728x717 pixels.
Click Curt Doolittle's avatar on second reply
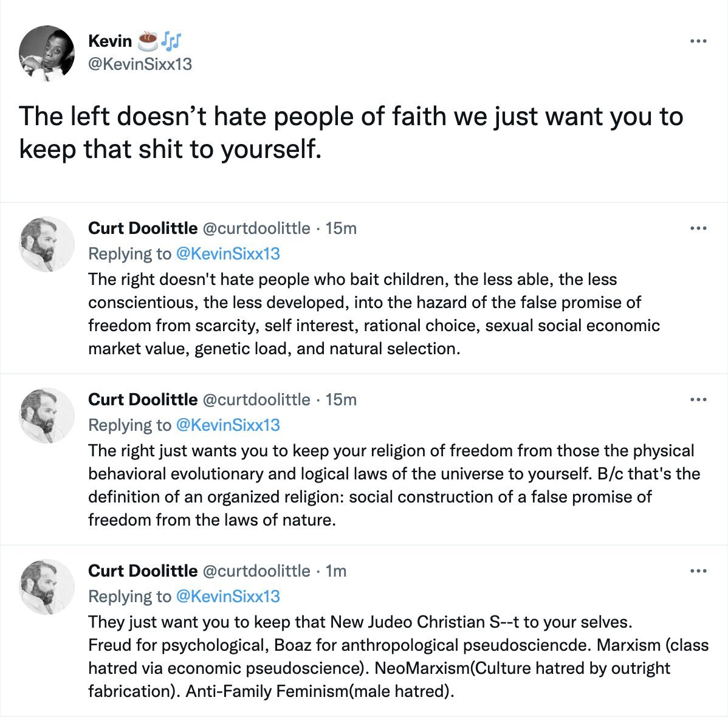pos(47,415)
